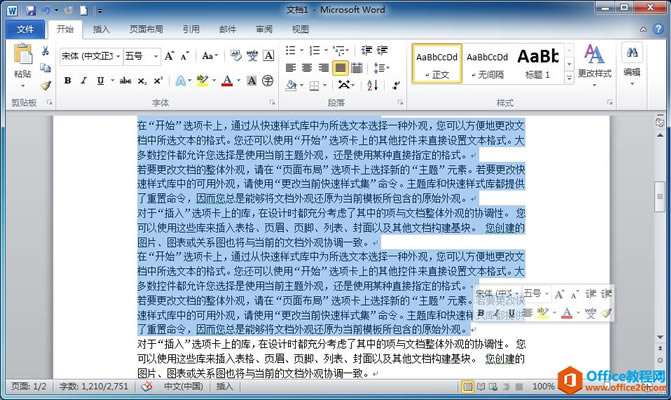Click the Multilevel list icon
Image resolution: width=671 pixels, height=400 pixels.
pyautogui.click(x=339, y=50)
